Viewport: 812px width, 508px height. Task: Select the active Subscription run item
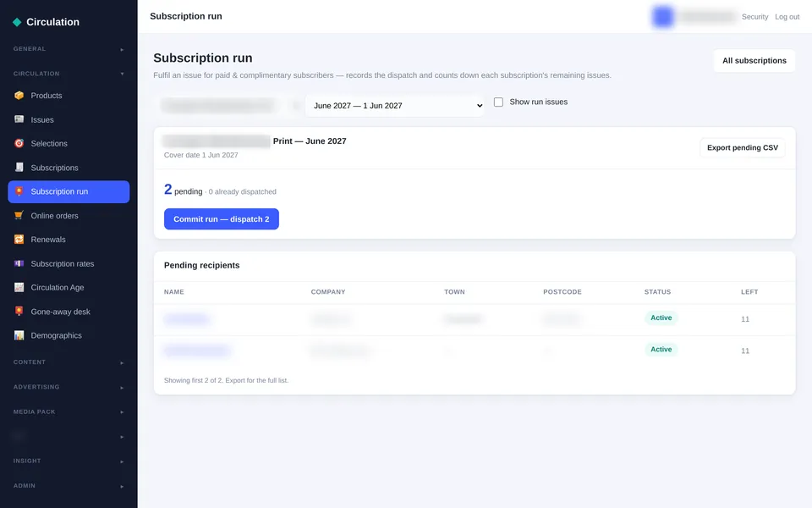[x=69, y=192]
